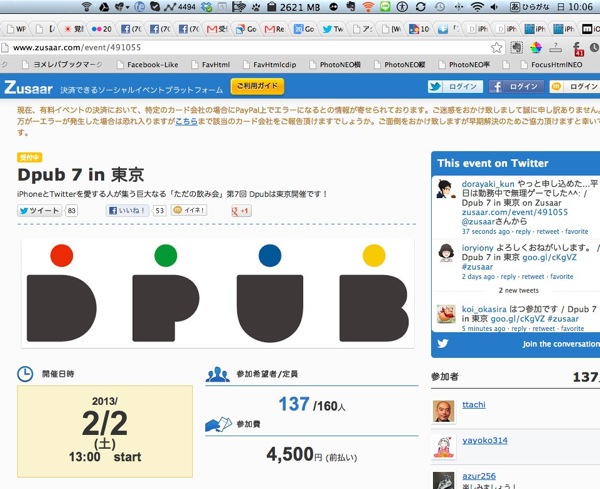The width and height of the screenshot is (600, 489).
Task: Open the PhotoNEO縦 bookmark
Action: 400,65
